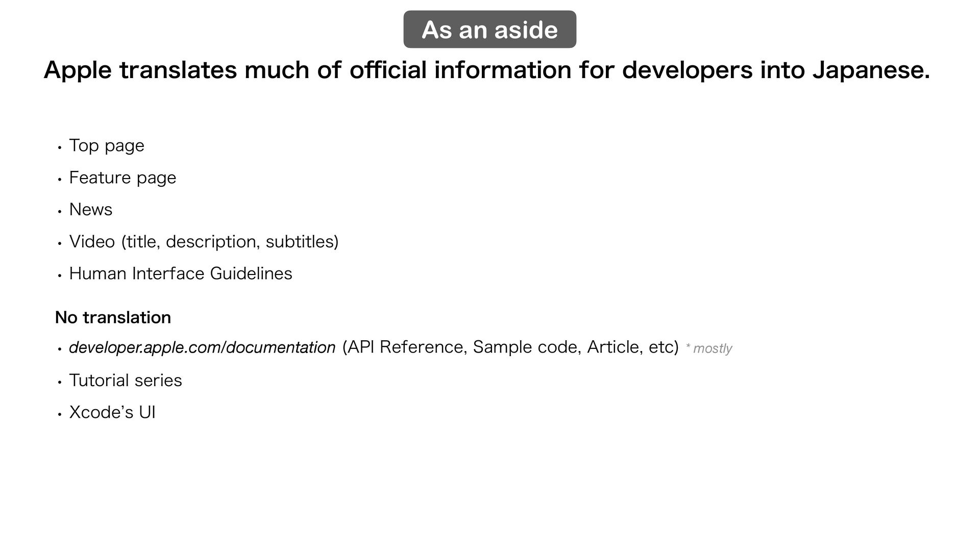
Task: Select the 'News' list item
Action: [91, 210]
